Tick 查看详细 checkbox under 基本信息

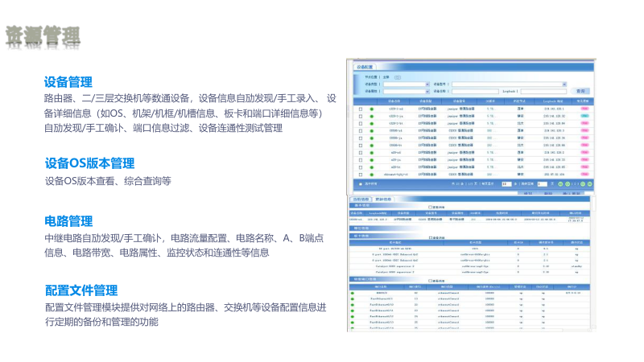[x=431, y=208]
